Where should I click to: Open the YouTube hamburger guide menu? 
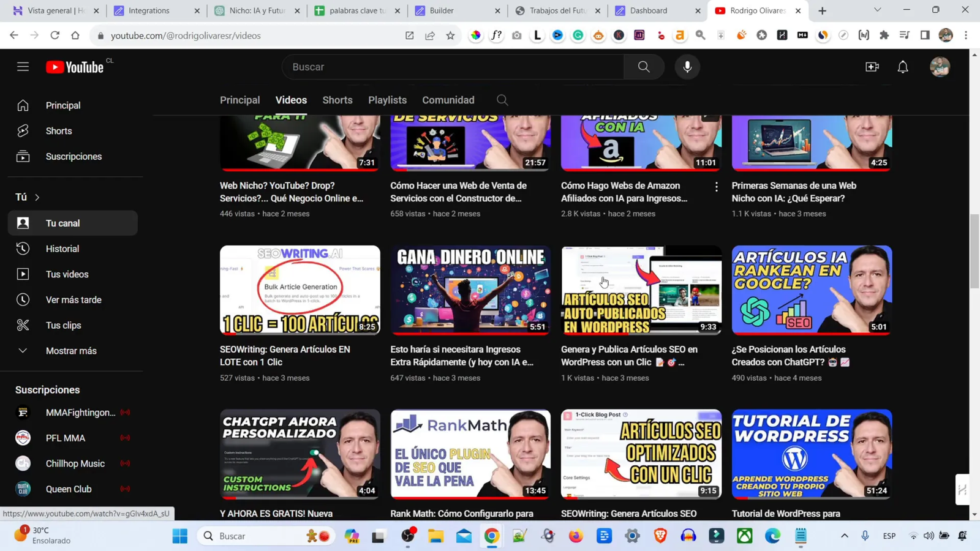(23, 67)
